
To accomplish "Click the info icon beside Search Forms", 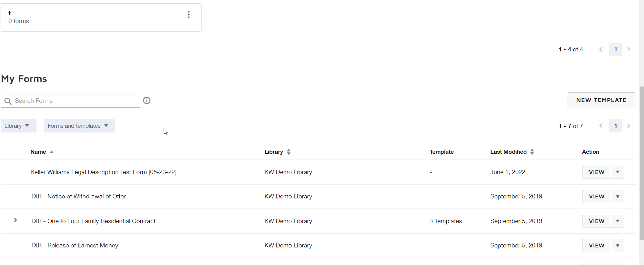I will click(147, 100).
